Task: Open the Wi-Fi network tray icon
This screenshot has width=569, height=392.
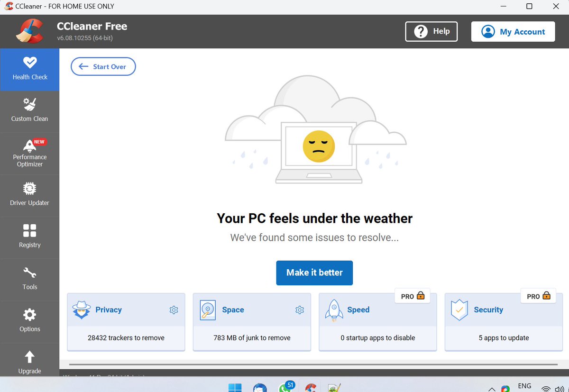Action: (546, 389)
